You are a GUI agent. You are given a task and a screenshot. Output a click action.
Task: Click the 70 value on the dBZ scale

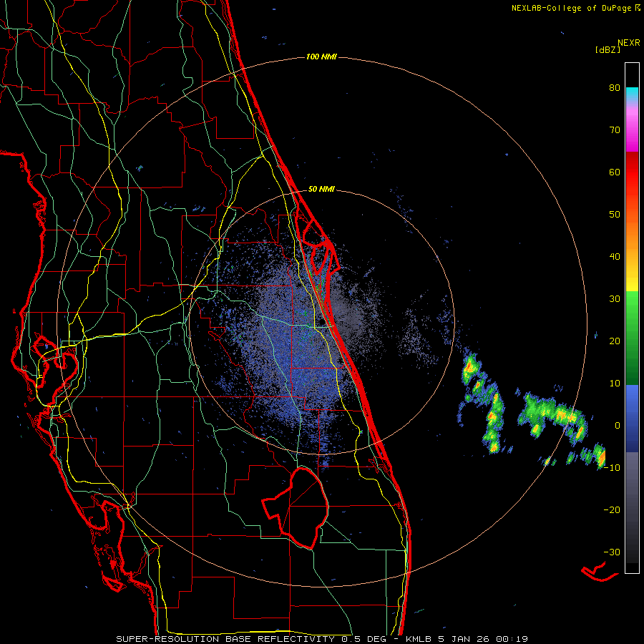(615, 130)
